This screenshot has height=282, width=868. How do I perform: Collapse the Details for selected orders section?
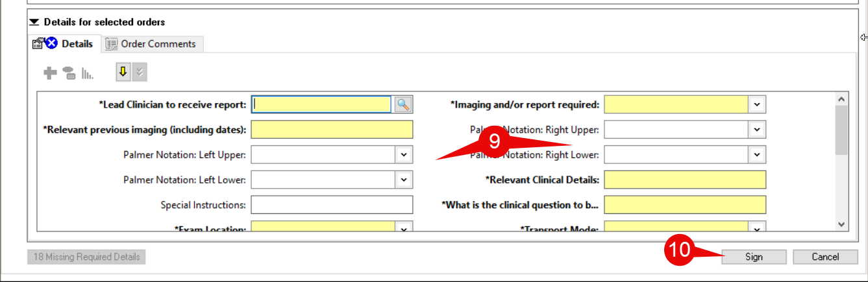pyautogui.click(x=34, y=22)
